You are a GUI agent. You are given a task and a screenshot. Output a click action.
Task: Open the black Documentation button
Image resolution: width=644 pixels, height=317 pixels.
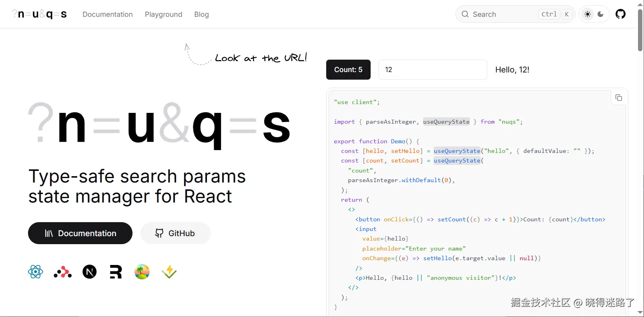click(80, 233)
